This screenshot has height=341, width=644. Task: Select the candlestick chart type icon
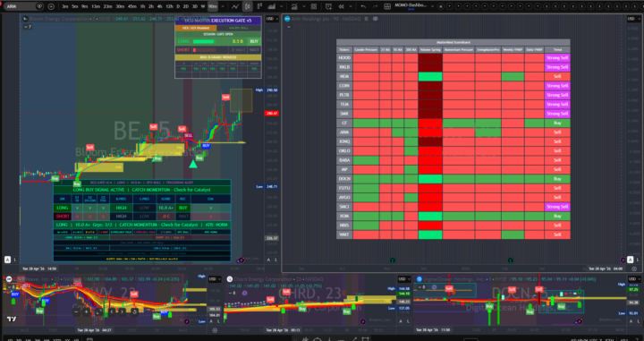247,6
